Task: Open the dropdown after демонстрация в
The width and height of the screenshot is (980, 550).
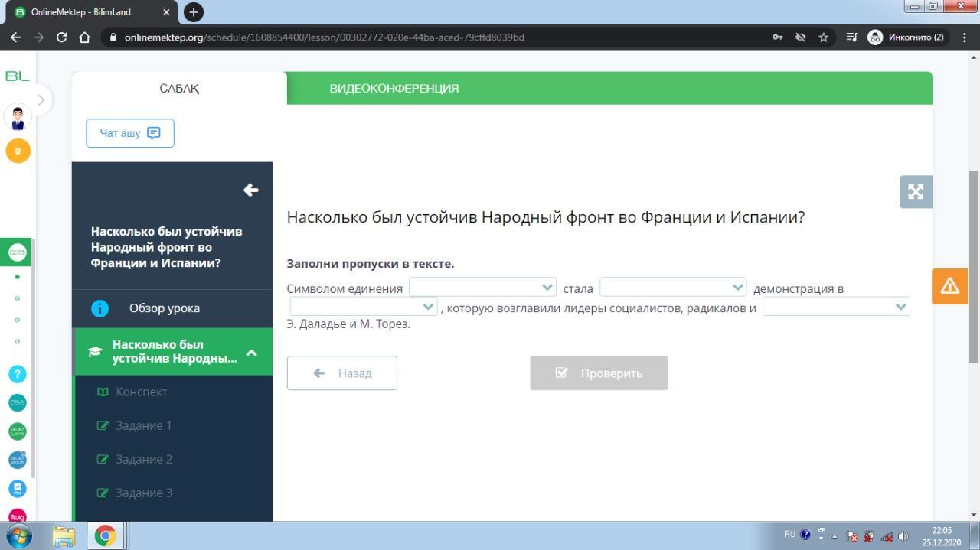Action: tap(364, 306)
